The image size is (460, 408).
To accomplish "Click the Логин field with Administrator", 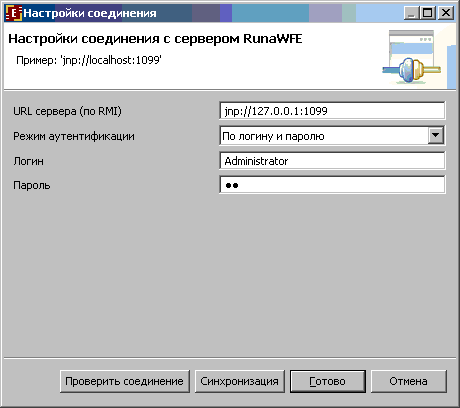I will 332,161.
